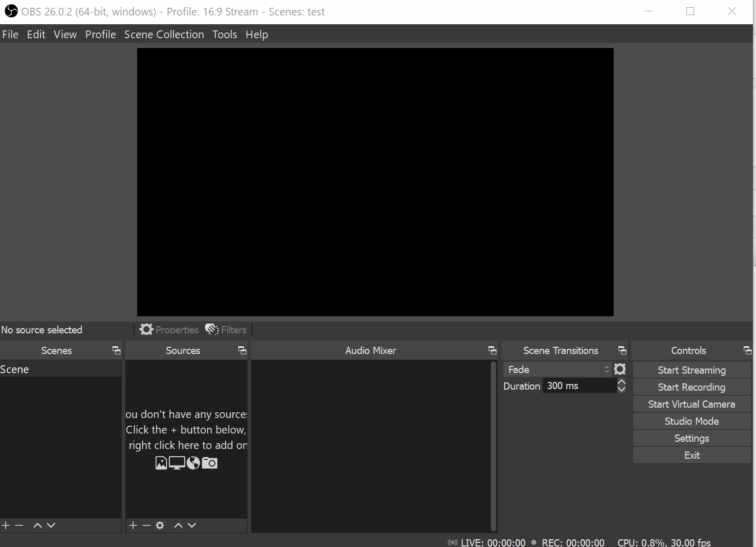Remove selected source with the minus icon
Screen dimensions: 756x547
tap(146, 525)
